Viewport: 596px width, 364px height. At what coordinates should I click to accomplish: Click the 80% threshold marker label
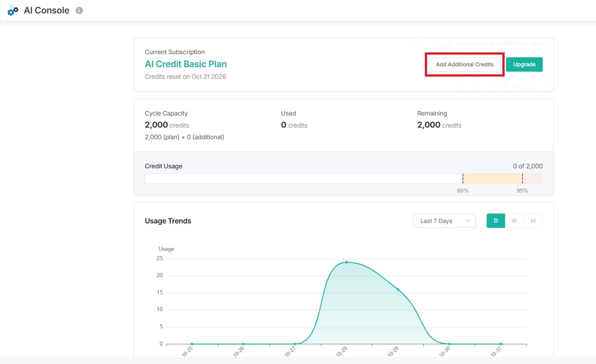(x=462, y=191)
